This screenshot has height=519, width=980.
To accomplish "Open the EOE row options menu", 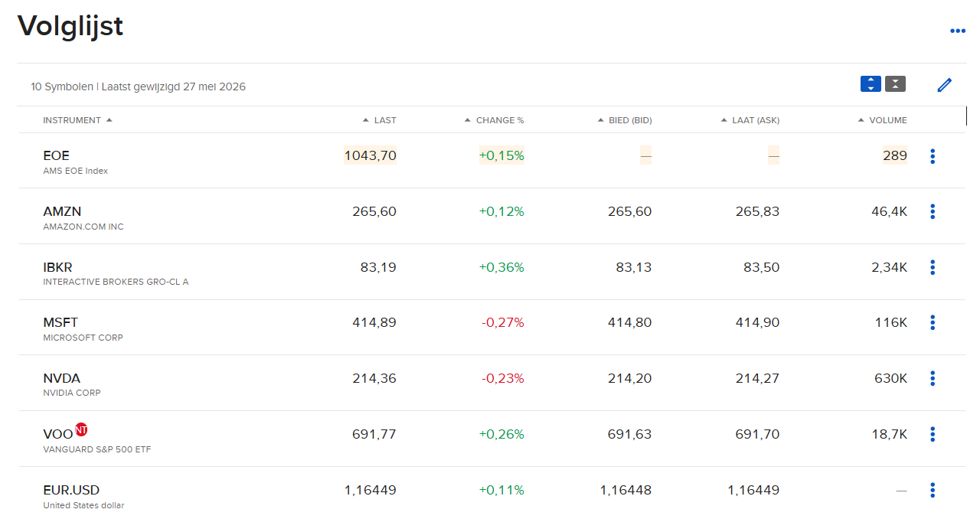I will [933, 156].
